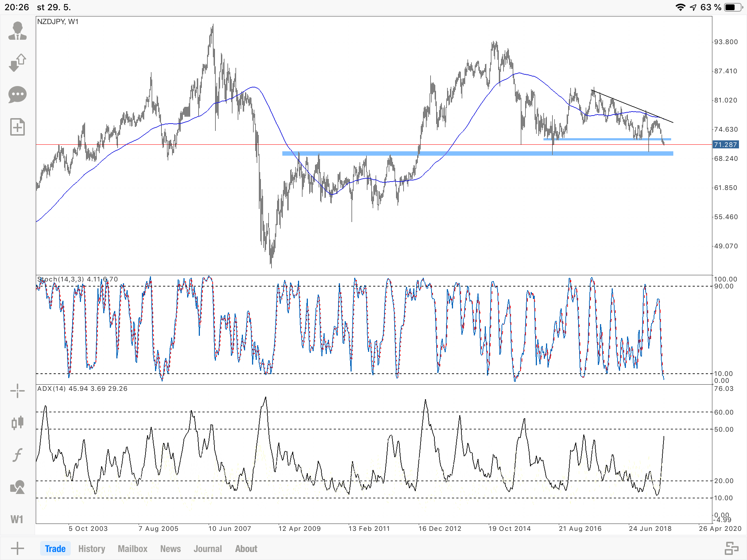Open window layout icon bottom right
Viewport: 747px width, 560px height.
[x=731, y=548]
